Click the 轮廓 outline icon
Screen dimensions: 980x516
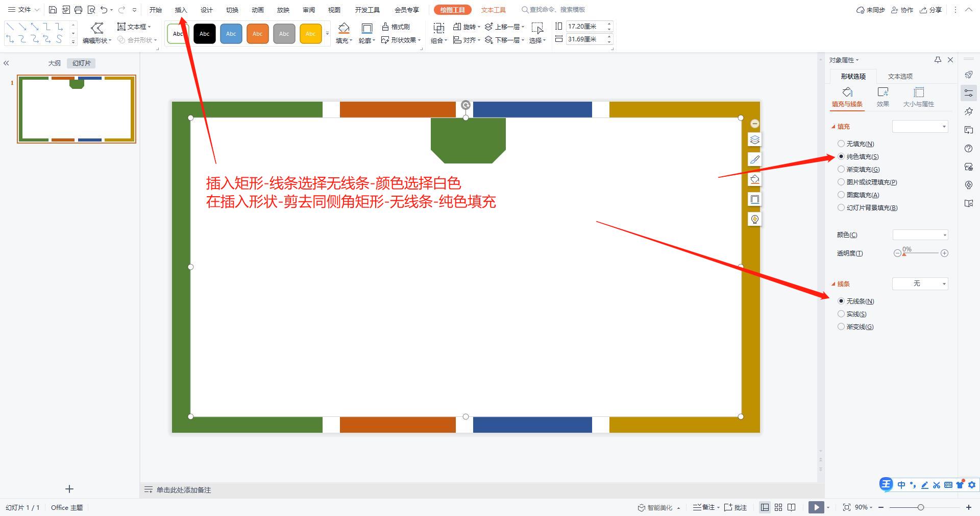pyautogui.click(x=366, y=29)
